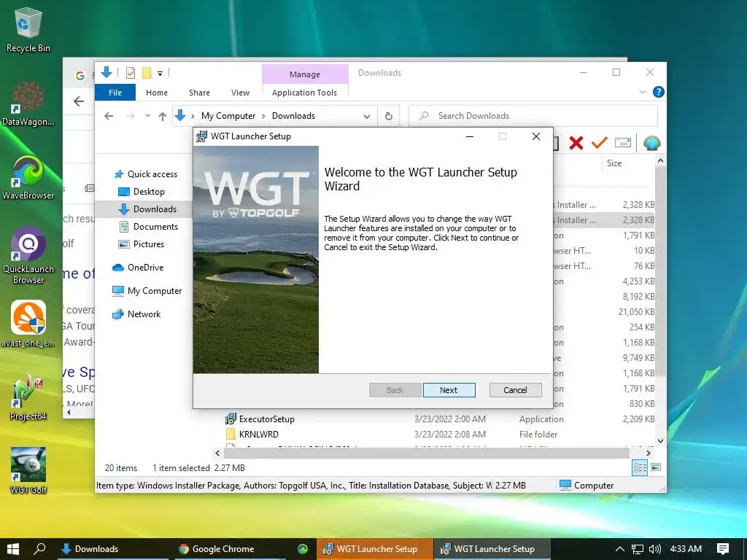Switch to Google Chrome taskbar button
This screenshot has width=747, height=560.
coord(231,549)
